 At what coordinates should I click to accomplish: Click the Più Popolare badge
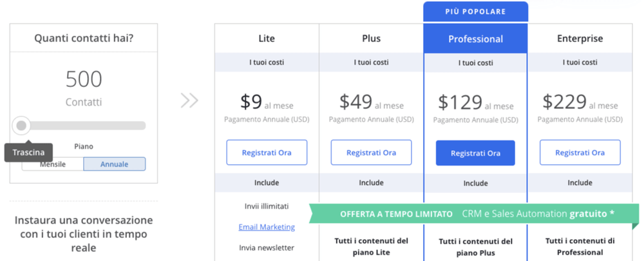(476, 12)
